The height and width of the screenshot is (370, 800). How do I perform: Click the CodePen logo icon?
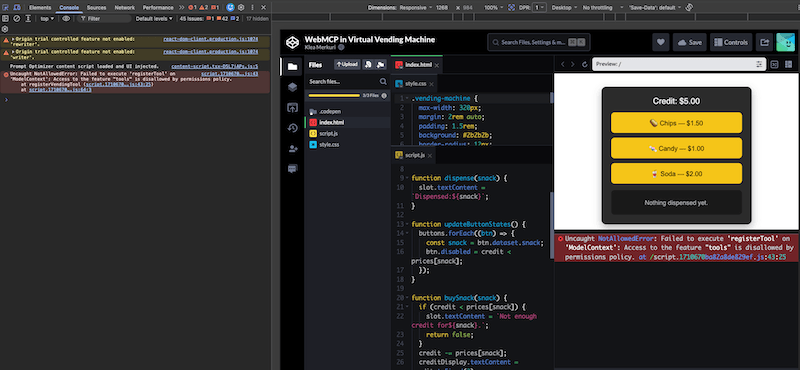[292, 42]
